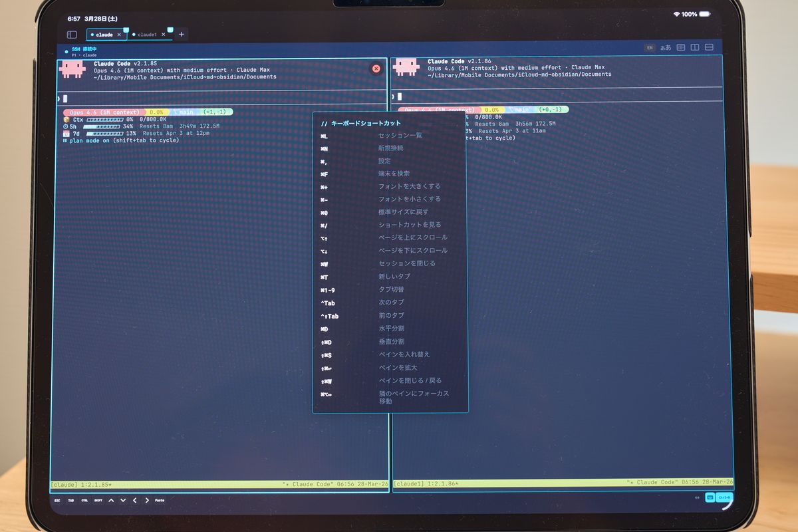
Task: Click the vertical split pane icon
Action: [695, 48]
